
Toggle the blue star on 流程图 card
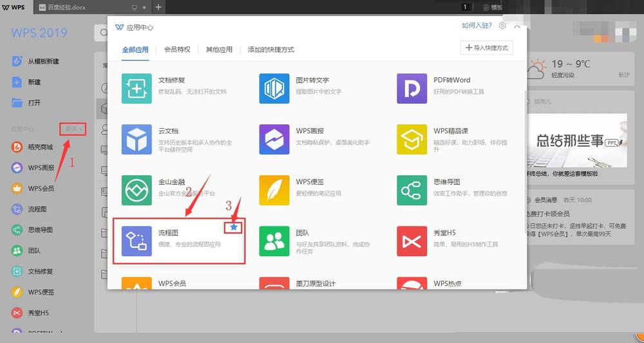[234, 227]
